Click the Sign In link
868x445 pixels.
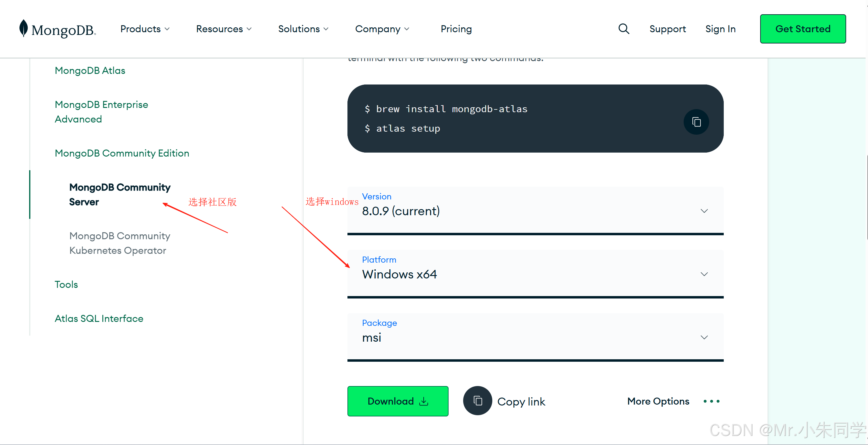[720, 29]
